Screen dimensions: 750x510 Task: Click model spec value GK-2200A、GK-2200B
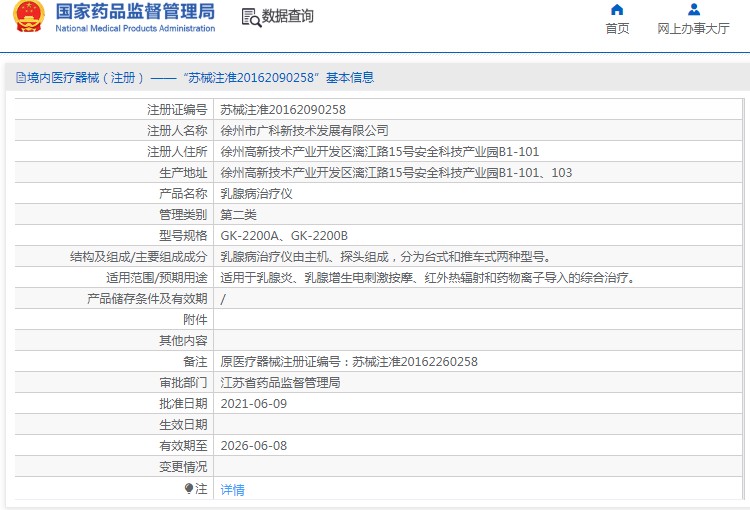tap(284, 236)
